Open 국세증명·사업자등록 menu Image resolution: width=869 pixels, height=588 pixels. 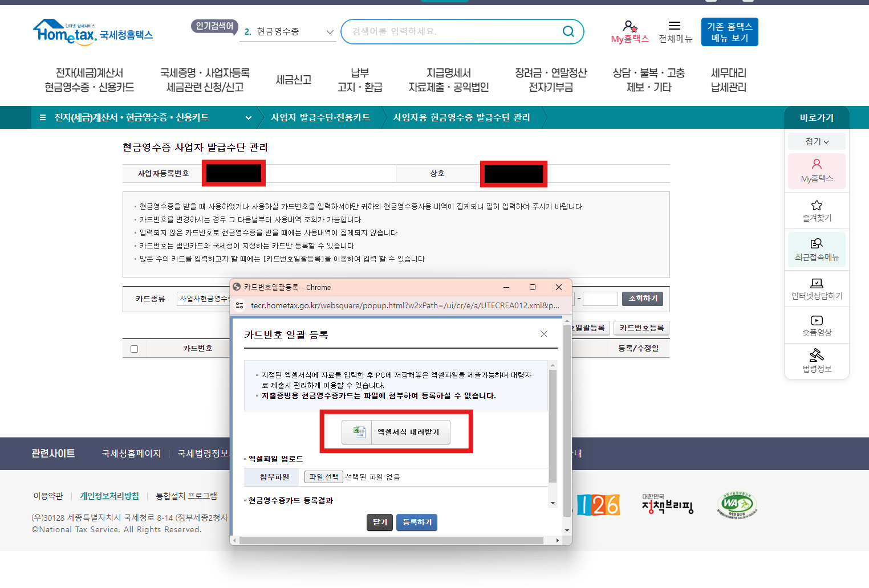(x=205, y=80)
